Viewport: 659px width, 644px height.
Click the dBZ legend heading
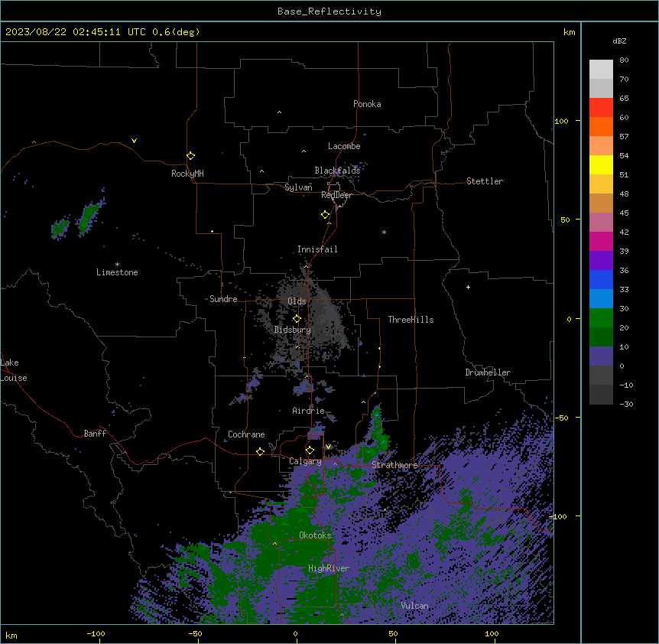point(619,41)
